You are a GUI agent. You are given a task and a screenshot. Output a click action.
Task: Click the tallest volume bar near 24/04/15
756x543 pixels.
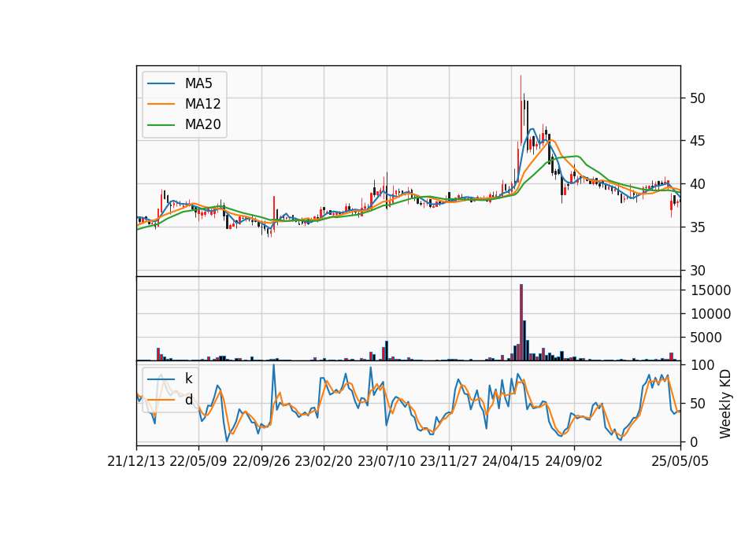coord(521,323)
